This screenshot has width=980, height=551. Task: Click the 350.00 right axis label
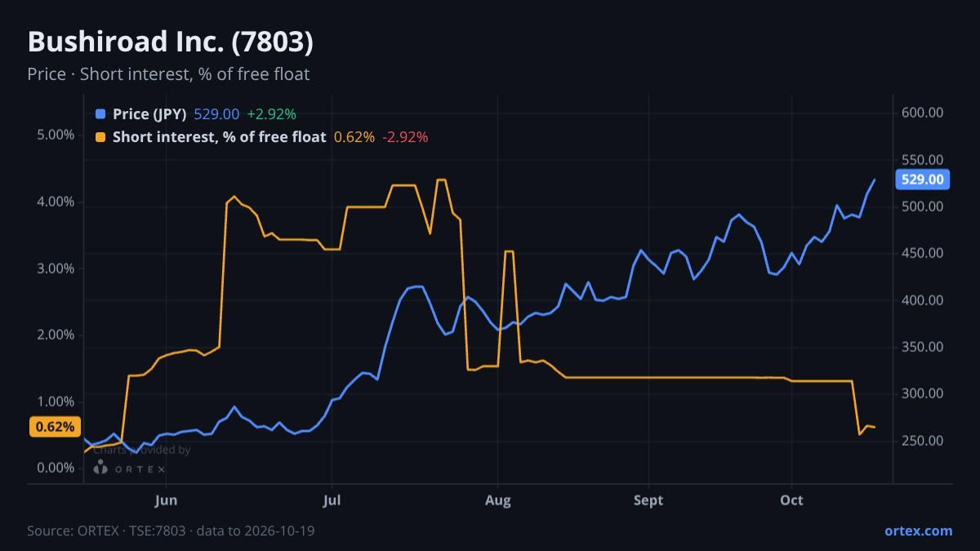pyautogui.click(x=923, y=347)
